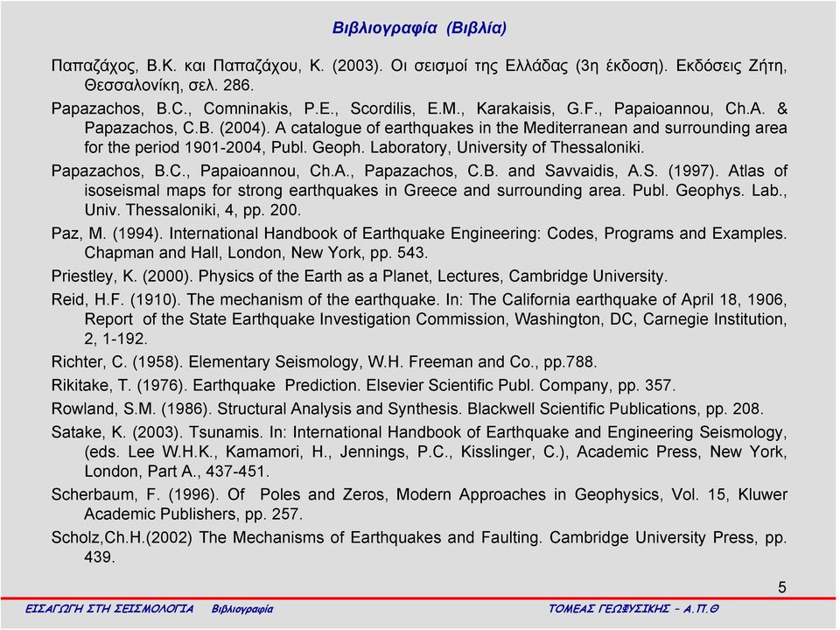This screenshot has width=840, height=630.
Task: Select the 'Rikitake, T. (1976)' reference
Action: (x=363, y=386)
